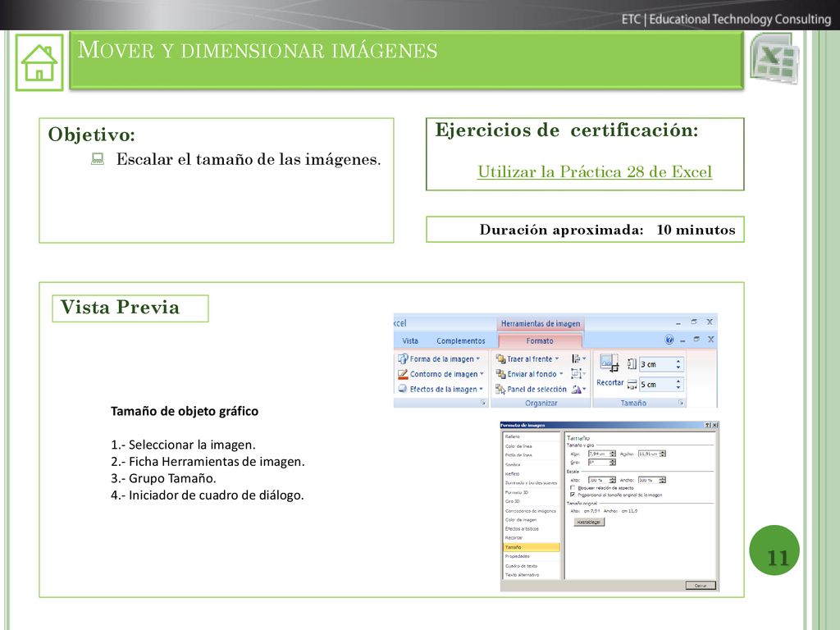Click the shape width icon beside 5 cm
Image resolution: width=840 pixels, height=630 pixels.
[x=632, y=384]
